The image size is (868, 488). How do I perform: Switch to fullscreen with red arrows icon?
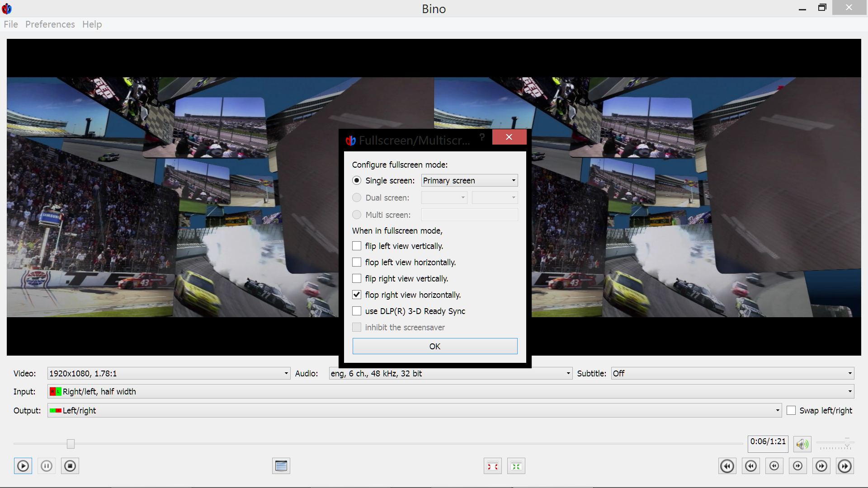click(x=493, y=466)
